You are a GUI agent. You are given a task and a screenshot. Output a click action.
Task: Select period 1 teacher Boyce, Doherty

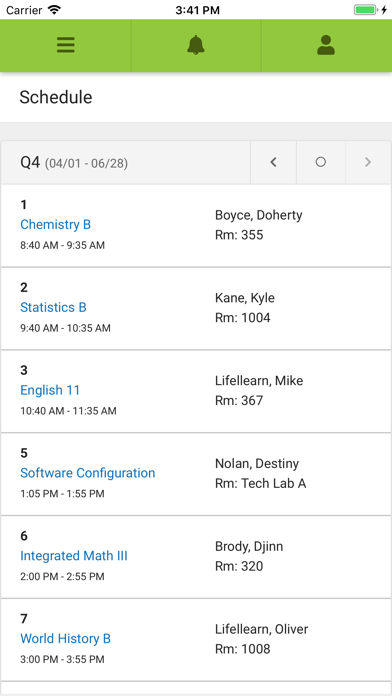(x=259, y=215)
